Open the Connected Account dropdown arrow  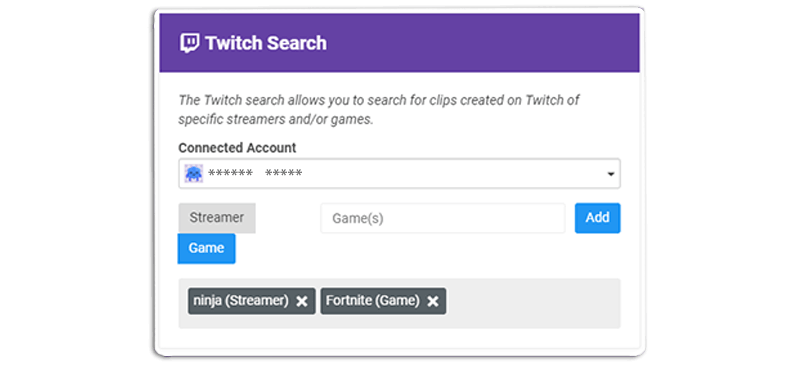pyautogui.click(x=611, y=174)
